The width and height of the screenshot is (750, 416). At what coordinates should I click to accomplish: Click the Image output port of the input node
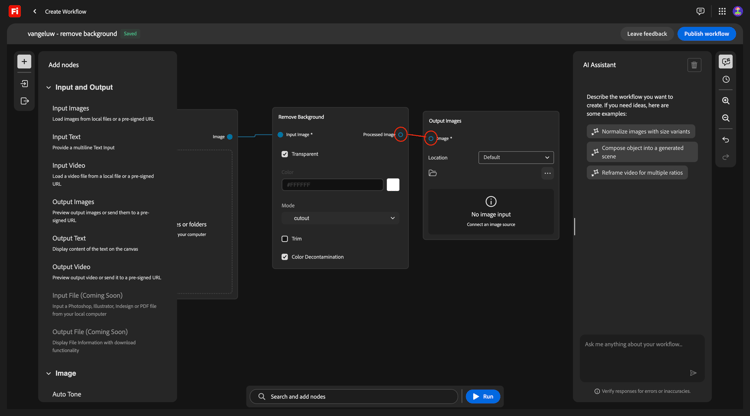click(x=230, y=137)
